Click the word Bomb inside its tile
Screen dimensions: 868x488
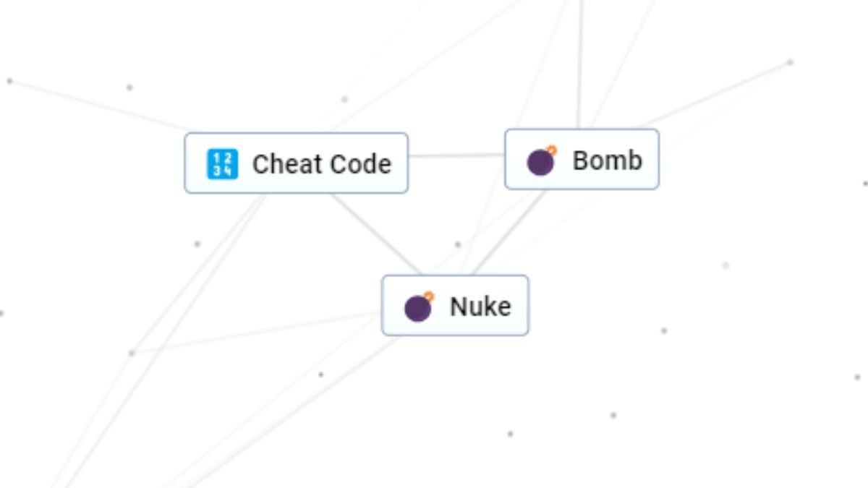(606, 160)
